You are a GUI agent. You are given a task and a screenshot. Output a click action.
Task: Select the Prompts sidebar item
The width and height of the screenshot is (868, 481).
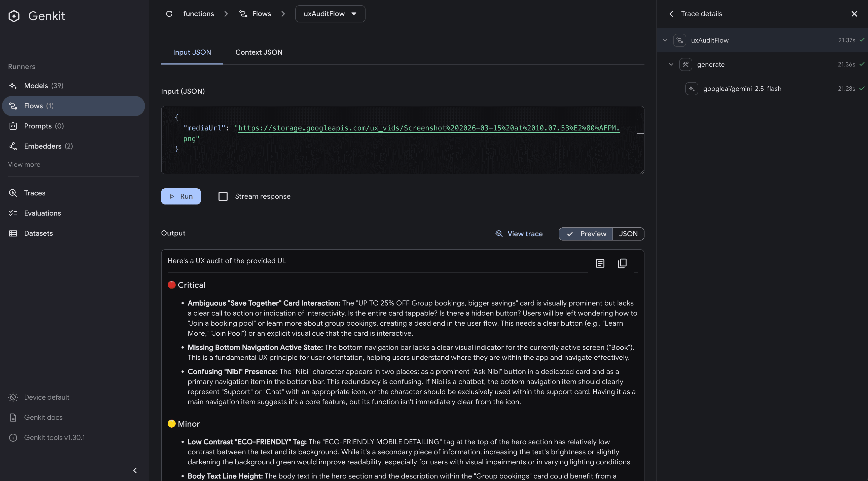coord(38,126)
